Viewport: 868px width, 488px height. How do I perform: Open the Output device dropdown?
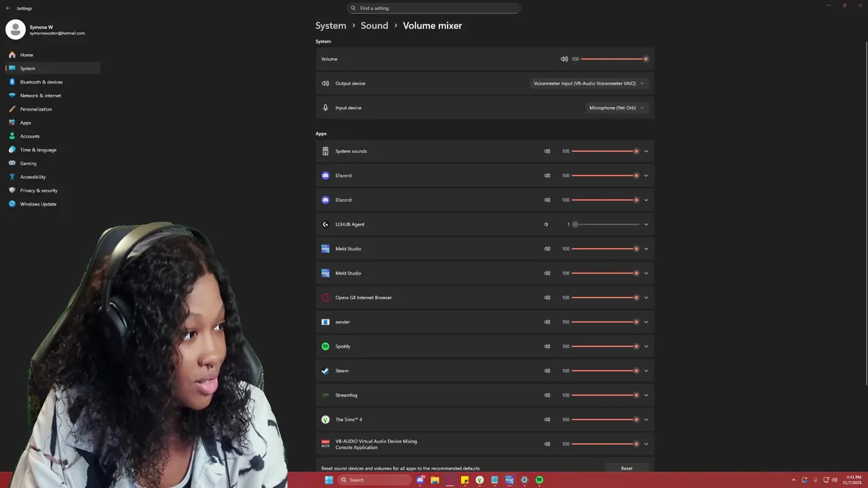[x=589, y=83]
